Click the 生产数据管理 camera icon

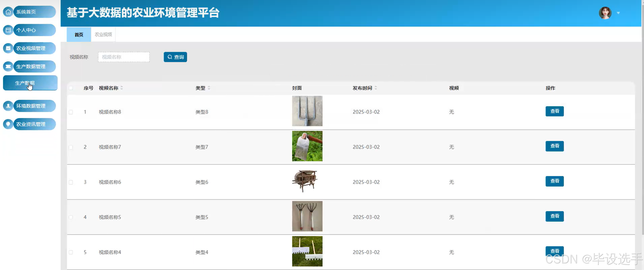(x=8, y=66)
